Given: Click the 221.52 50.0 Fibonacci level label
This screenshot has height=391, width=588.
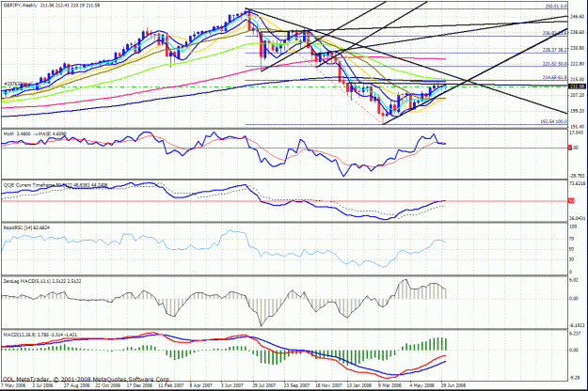Looking at the screenshot, I should [x=555, y=65].
